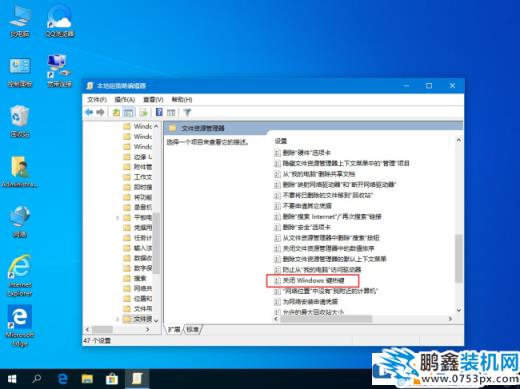This screenshot has height=389, width=520.
Task: Click the settings list horizontal scrollbar thumb
Action: point(326,319)
